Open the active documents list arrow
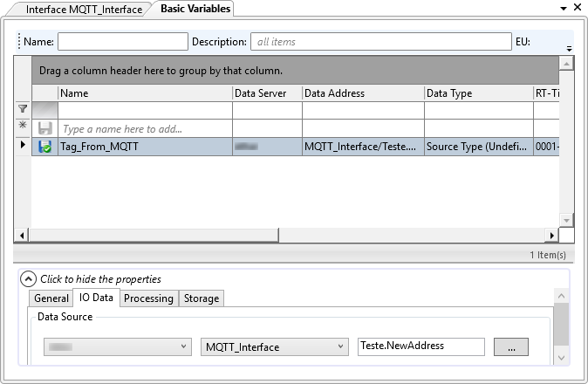Image resolution: width=588 pixels, height=384 pixels. (x=563, y=10)
